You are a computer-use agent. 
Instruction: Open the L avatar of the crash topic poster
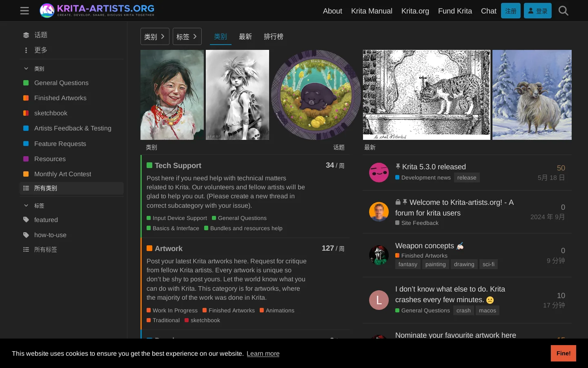coord(379,300)
